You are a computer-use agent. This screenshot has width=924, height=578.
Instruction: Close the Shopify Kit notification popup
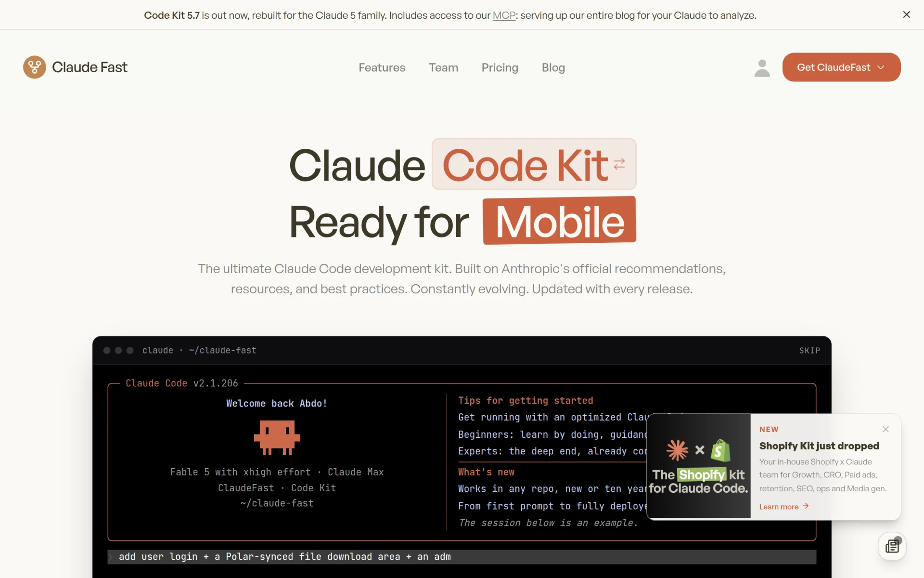[x=885, y=429]
